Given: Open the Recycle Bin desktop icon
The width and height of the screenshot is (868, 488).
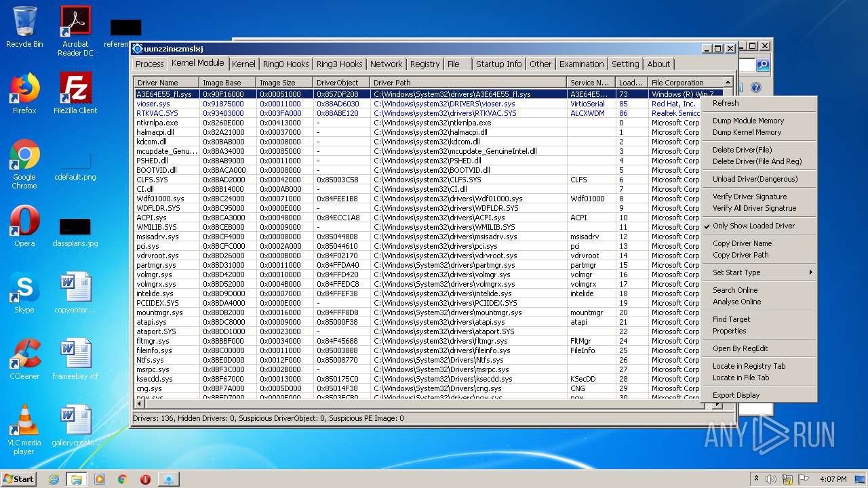Looking at the screenshot, I should tap(24, 27).
